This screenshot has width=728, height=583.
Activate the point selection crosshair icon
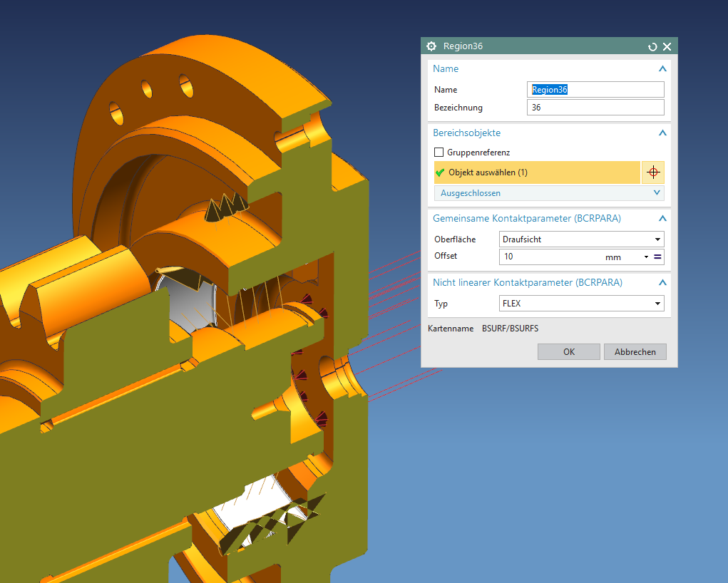click(x=652, y=172)
